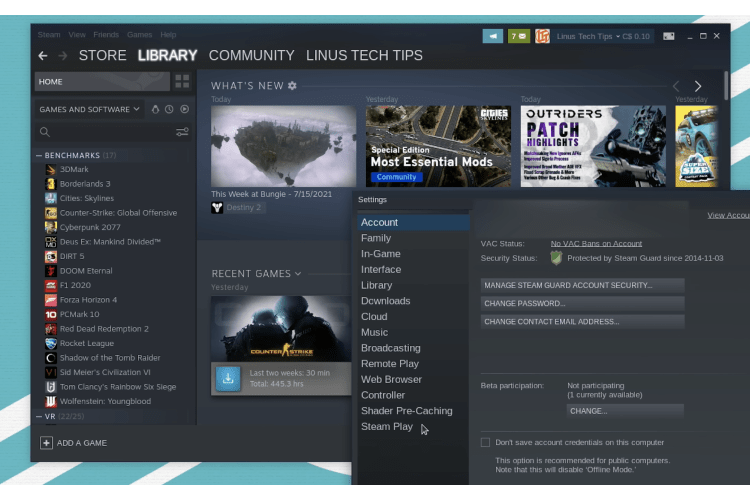Viewport: 750px width, 500px height.
Task: Open the View menu
Action: (77, 34)
